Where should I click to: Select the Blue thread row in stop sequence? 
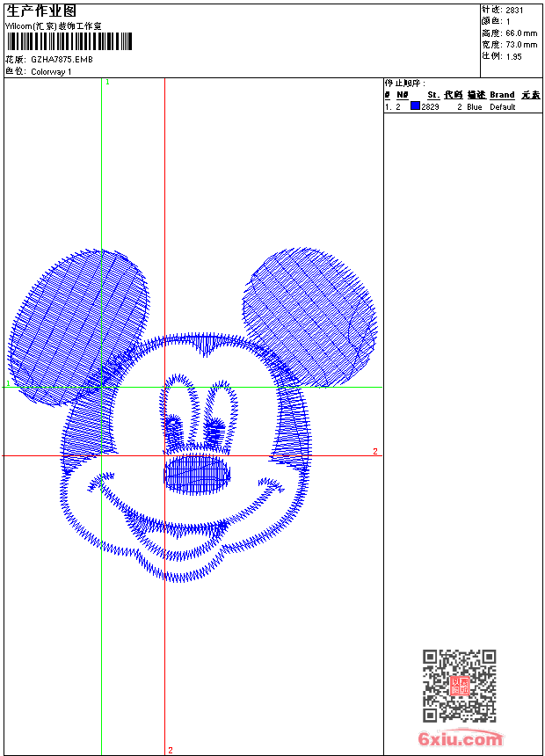point(462,107)
